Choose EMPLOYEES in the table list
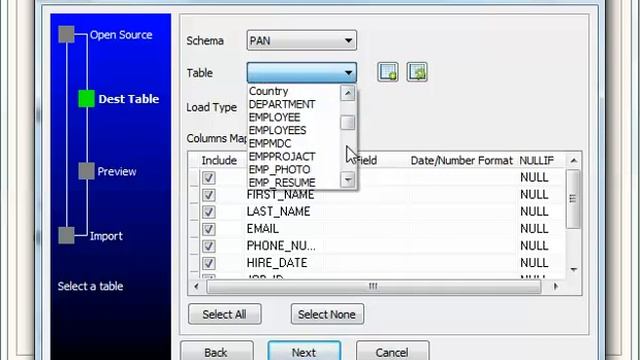640x360 pixels. [x=277, y=130]
